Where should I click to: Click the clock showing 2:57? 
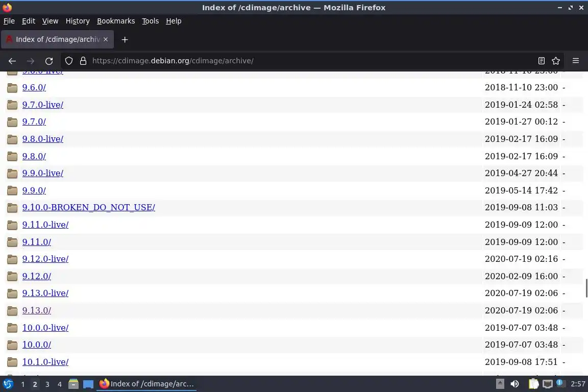pos(578,384)
